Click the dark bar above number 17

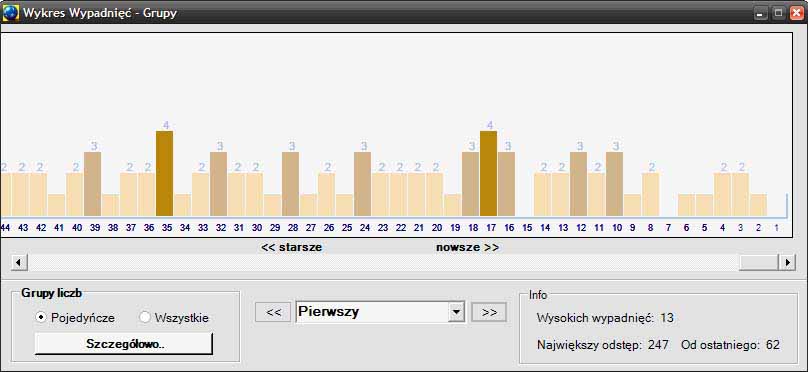[x=489, y=174]
